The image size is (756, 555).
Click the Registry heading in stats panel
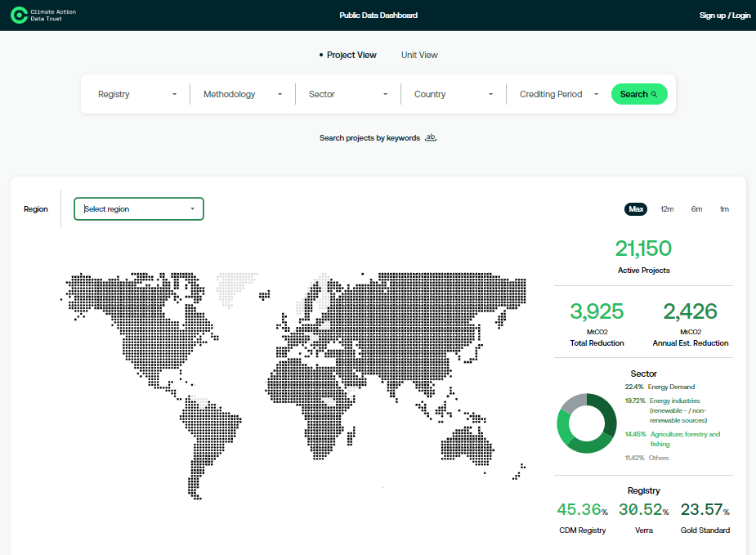(x=643, y=490)
